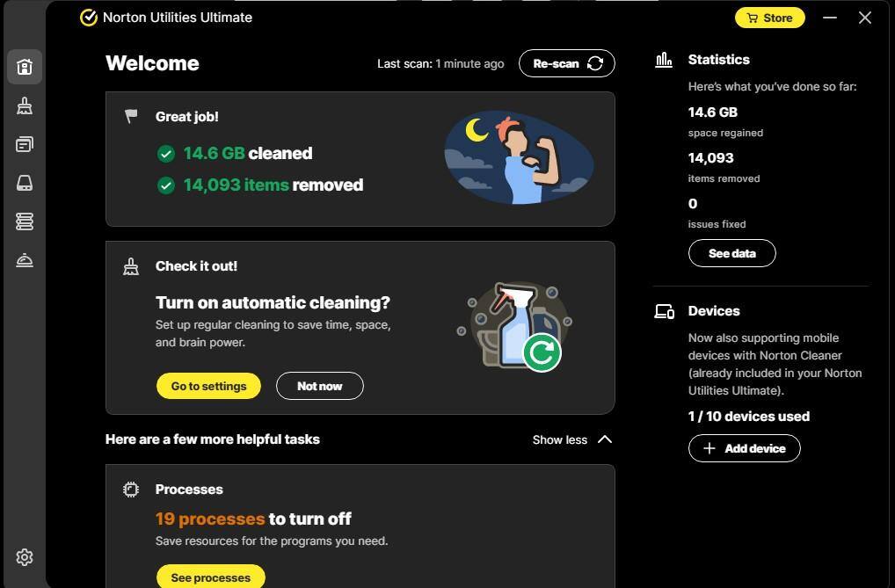Open the cleaning broom sidebar icon
Screen dimensions: 895x588
click(25, 105)
